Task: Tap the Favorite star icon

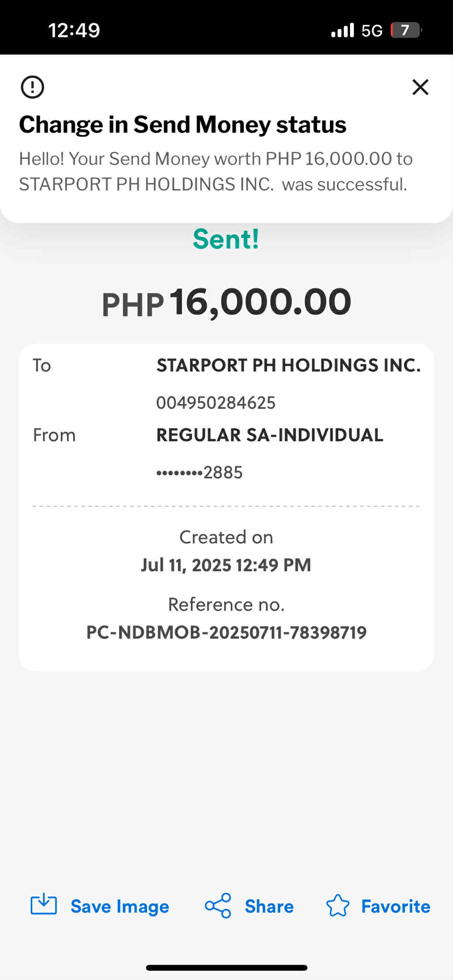Action: point(338,905)
